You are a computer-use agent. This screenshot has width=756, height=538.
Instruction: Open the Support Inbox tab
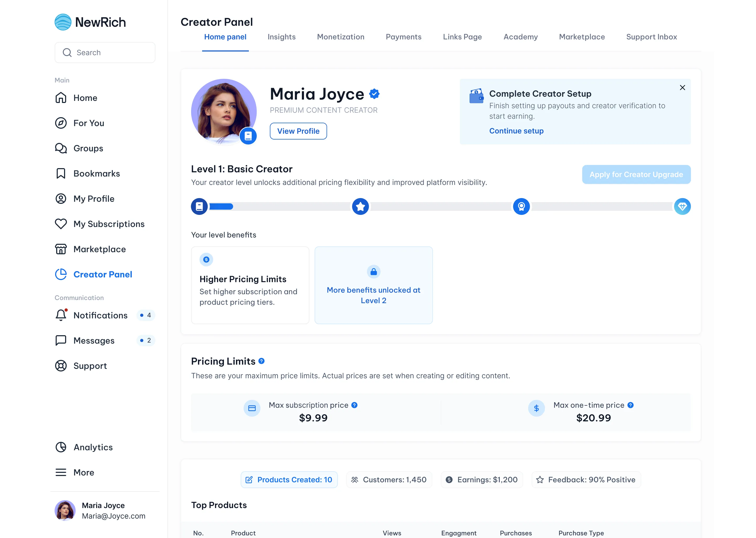pyautogui.click(x=652, y=37)
